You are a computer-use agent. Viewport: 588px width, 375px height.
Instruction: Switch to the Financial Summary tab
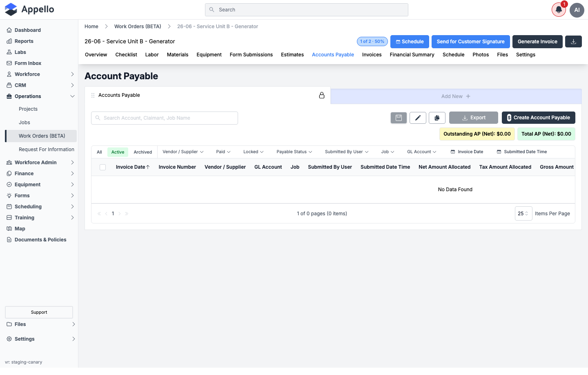412,55
